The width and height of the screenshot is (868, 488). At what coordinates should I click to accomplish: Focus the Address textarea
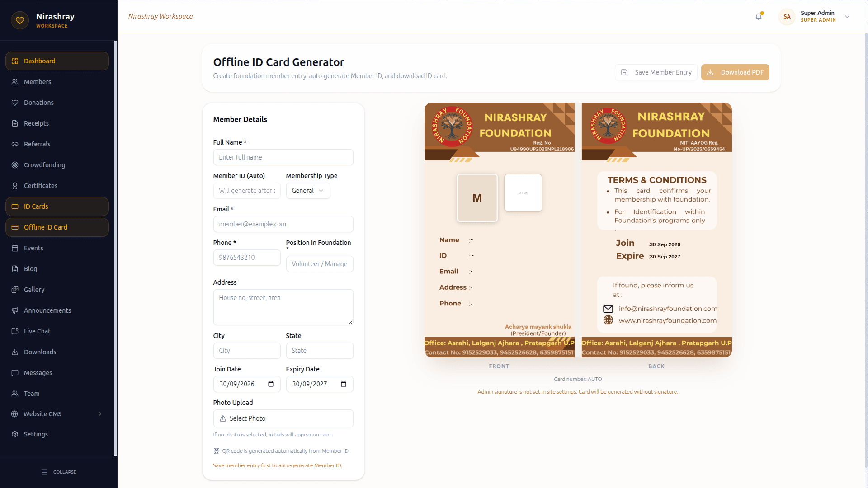click(283, 307)
